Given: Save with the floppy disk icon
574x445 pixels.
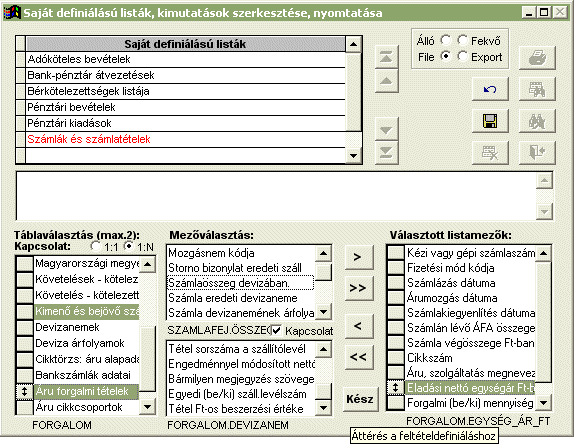Looking at the screenshot, I should (x=490, y=121).
